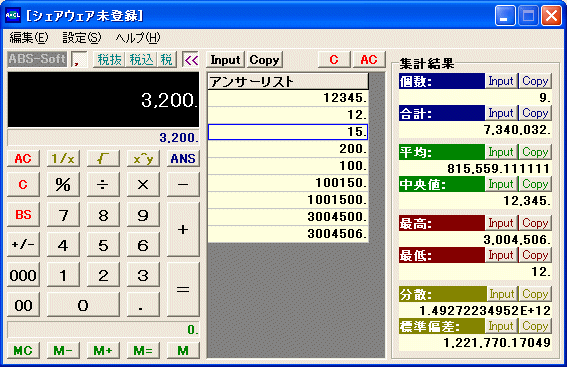Click the M- memory subtract key

coord(63,350)
